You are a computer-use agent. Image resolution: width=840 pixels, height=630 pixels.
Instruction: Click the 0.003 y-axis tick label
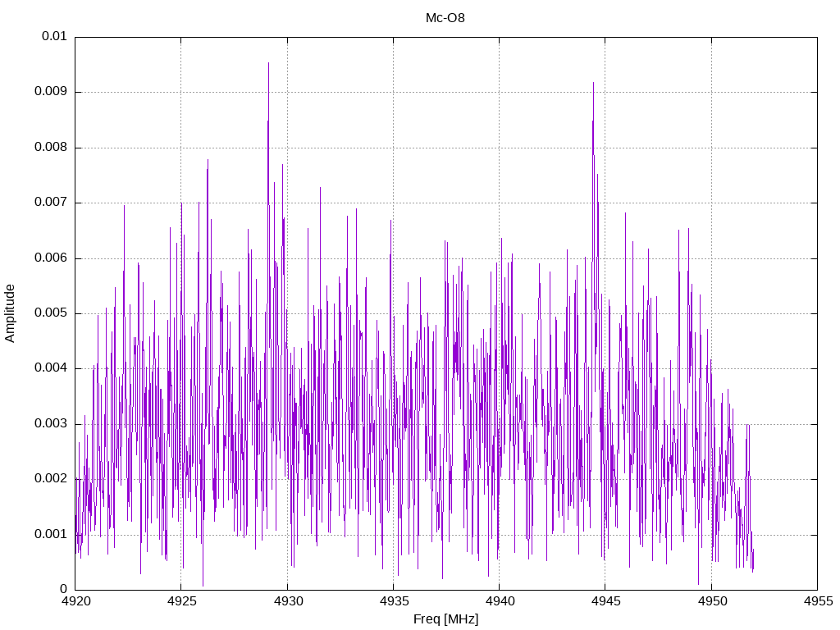coord(51,424)
